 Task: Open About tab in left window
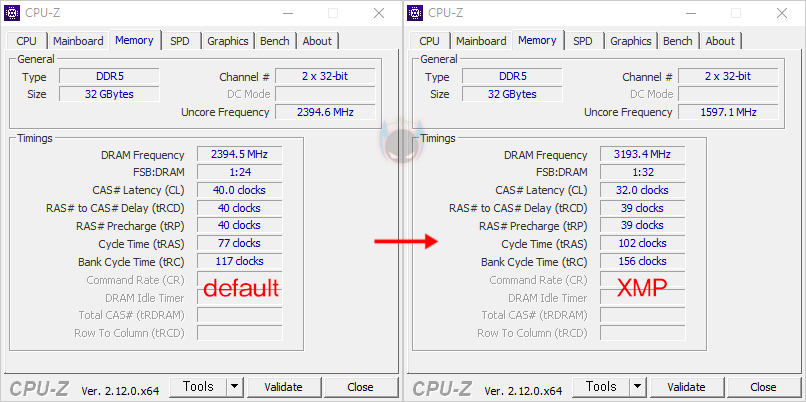coord(317,41)
